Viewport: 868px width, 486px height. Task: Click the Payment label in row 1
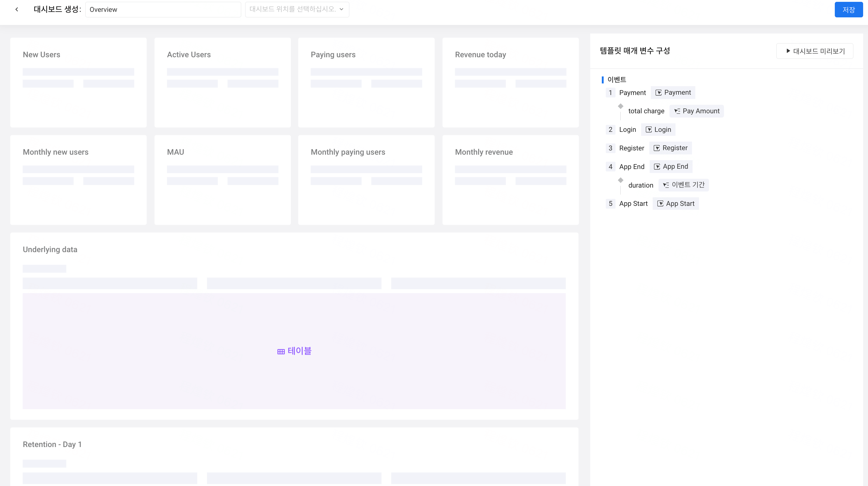633,93
